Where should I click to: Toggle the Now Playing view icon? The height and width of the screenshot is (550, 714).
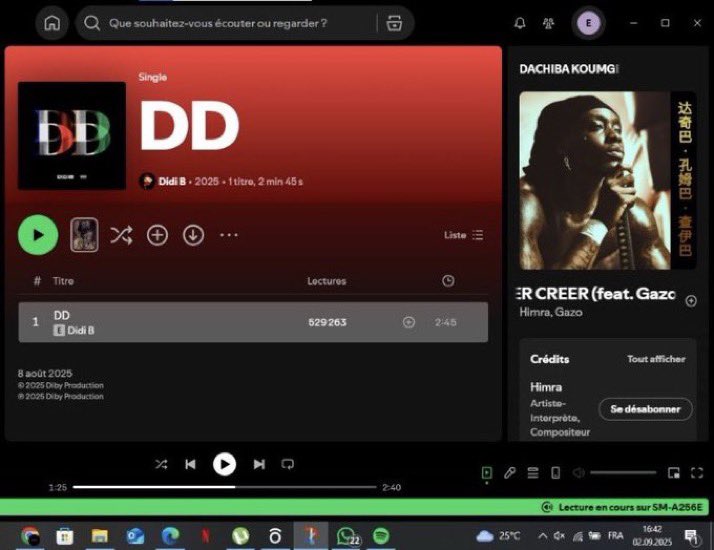[487, 473]
